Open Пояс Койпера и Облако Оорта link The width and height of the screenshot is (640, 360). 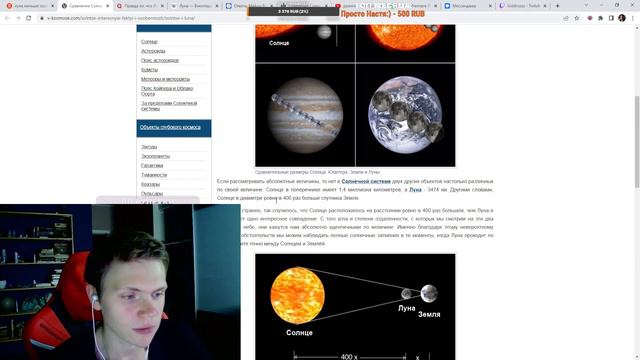coord(167,91)
